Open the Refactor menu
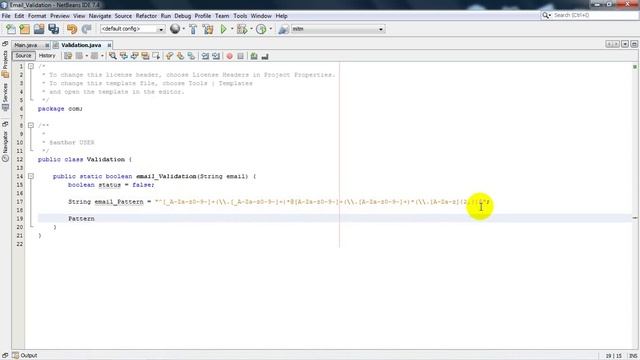 [146, 16]
